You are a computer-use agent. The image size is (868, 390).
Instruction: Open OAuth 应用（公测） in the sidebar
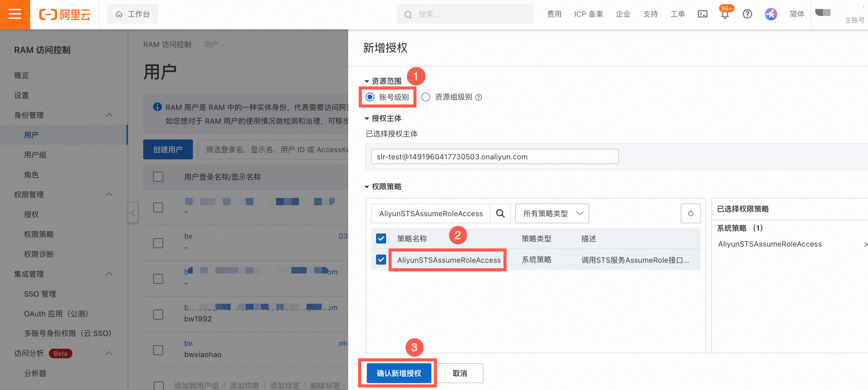pos(56,314)
